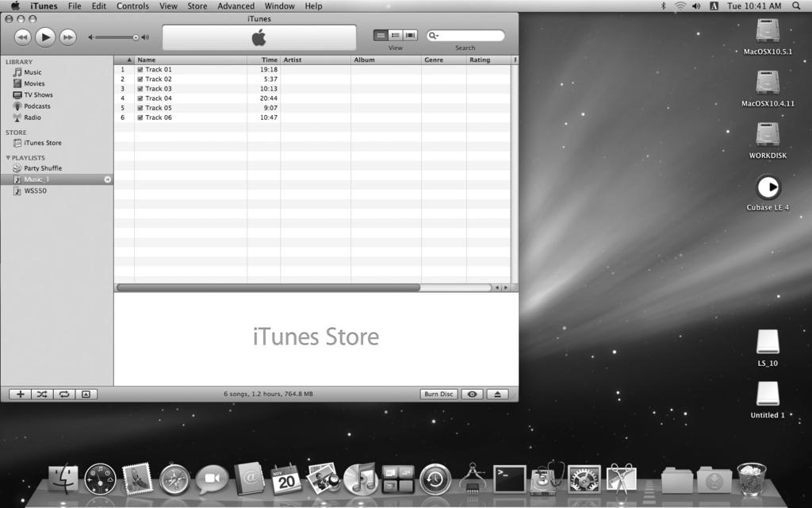Click the horizontal scrollbar in track list

coord(268,287)
